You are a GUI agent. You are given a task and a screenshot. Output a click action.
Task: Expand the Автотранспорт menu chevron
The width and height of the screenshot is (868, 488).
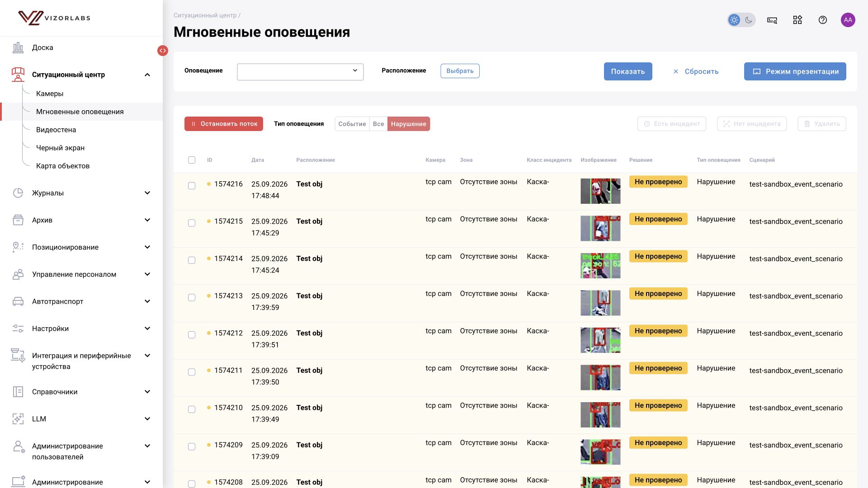(x=147, y=301)
